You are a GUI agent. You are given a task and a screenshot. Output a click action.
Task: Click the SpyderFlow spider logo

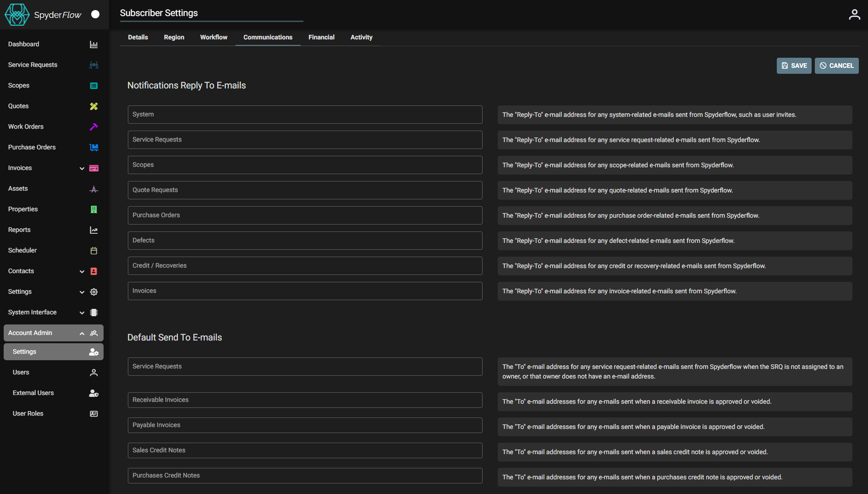(16, 14)
